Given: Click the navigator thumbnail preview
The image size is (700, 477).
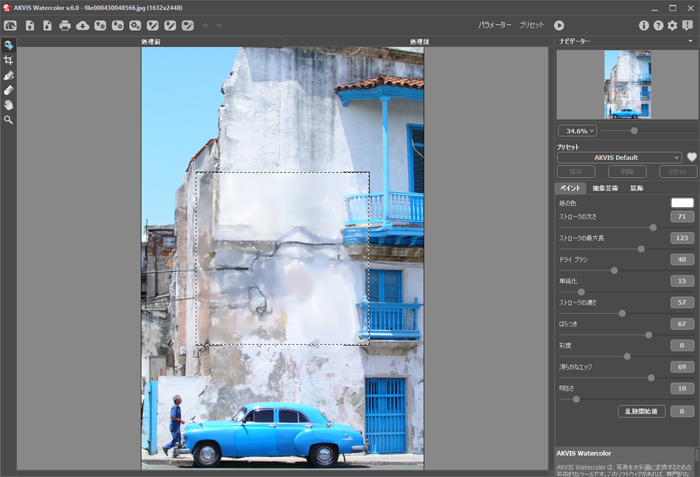Looking at the screenshot, I should (x=627, y=84).
